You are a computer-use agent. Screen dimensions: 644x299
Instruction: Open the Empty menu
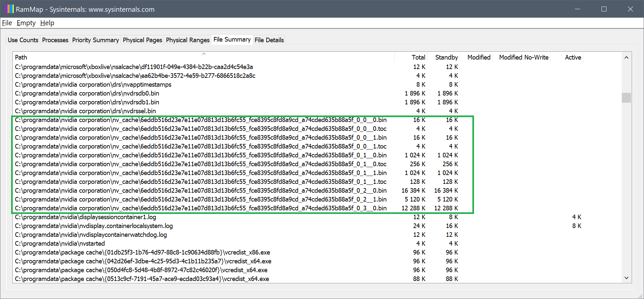(26, 23)
